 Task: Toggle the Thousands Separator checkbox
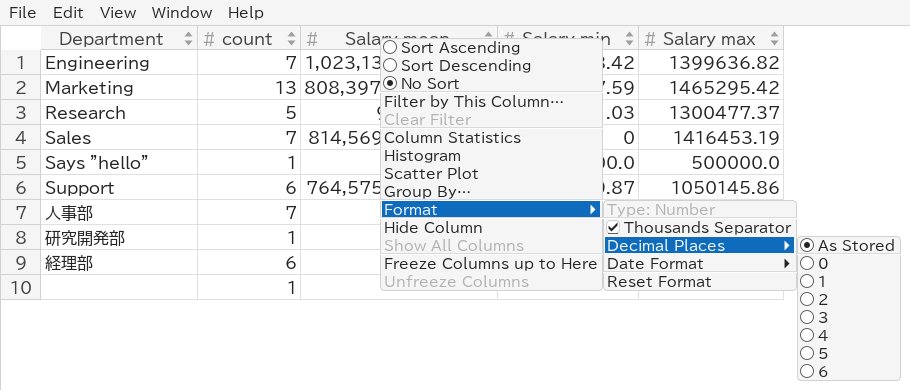point(699,228)
